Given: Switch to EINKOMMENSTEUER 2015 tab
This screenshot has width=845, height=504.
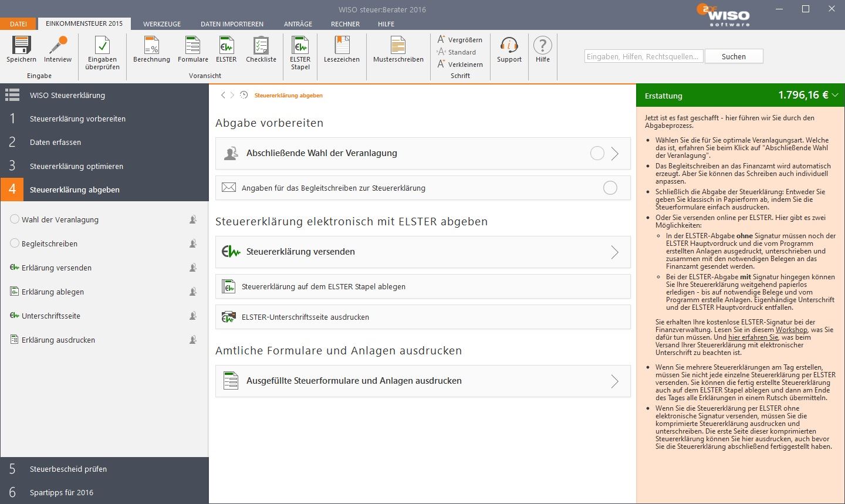Looking at the screenshot, I should point(84,23).
